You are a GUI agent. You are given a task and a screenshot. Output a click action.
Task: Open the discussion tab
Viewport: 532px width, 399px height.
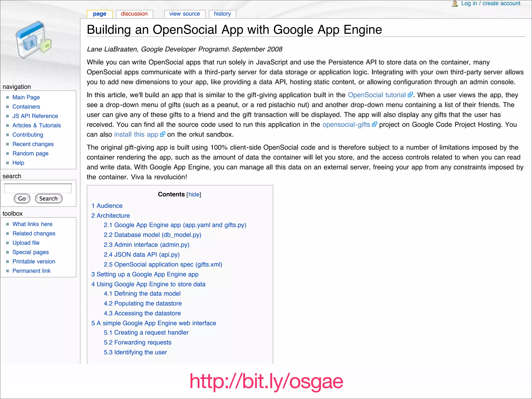(x=134, y=14)
